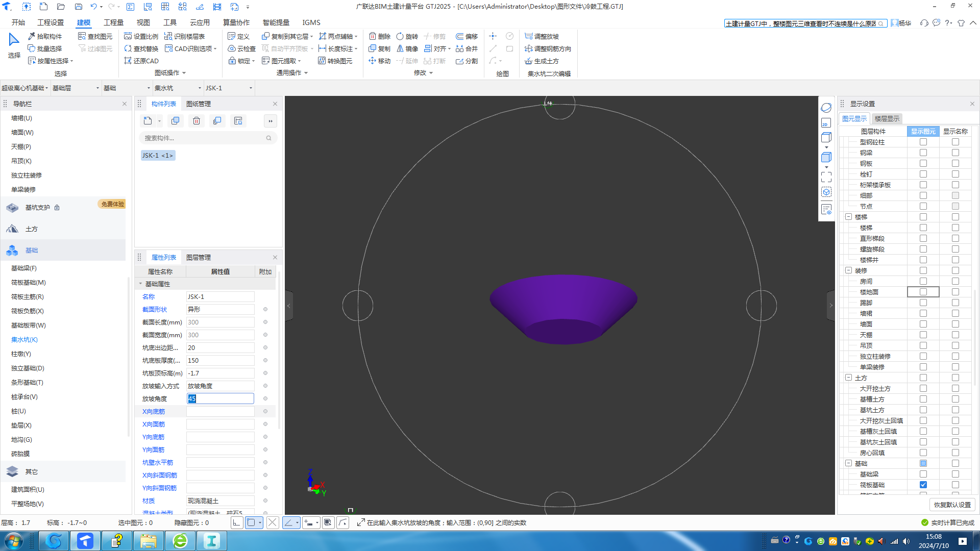Click 生成土方 generate earthwork tool
The width and height of the screenshot is (980, 551).
[x=542, y=61]
